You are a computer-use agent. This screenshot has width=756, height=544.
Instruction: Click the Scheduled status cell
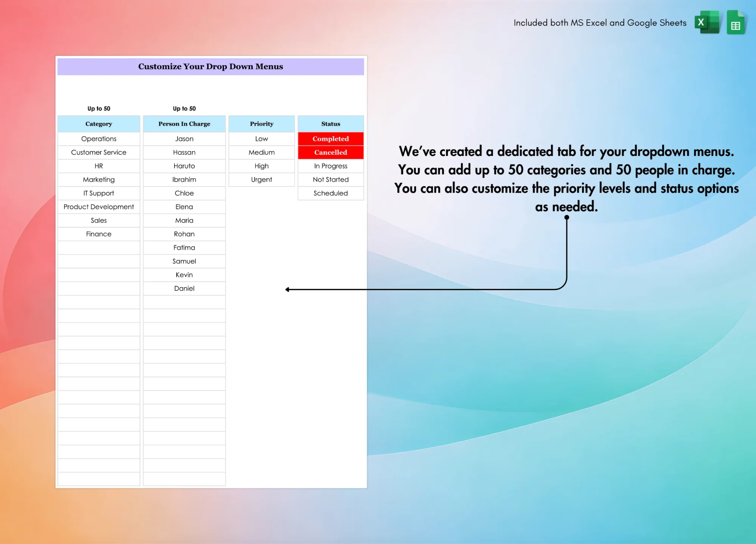point(331,193)
